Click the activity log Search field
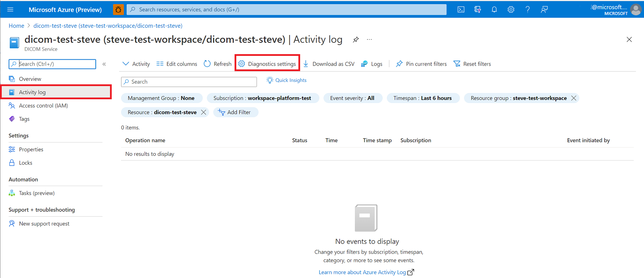The width and height of the screenshot is (644, 278). coord(189,82)
